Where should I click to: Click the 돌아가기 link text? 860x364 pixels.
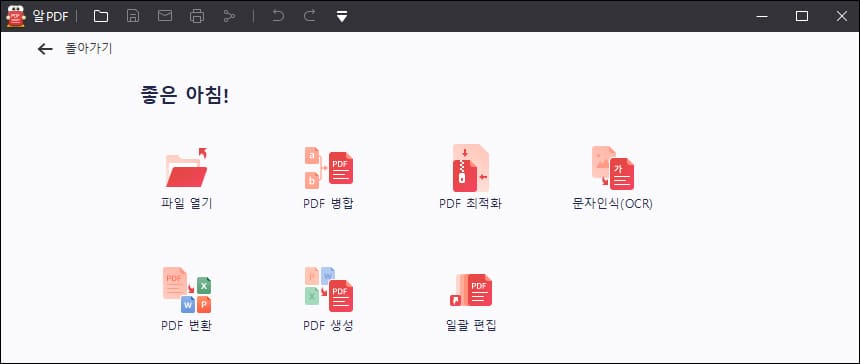point(89,48)
